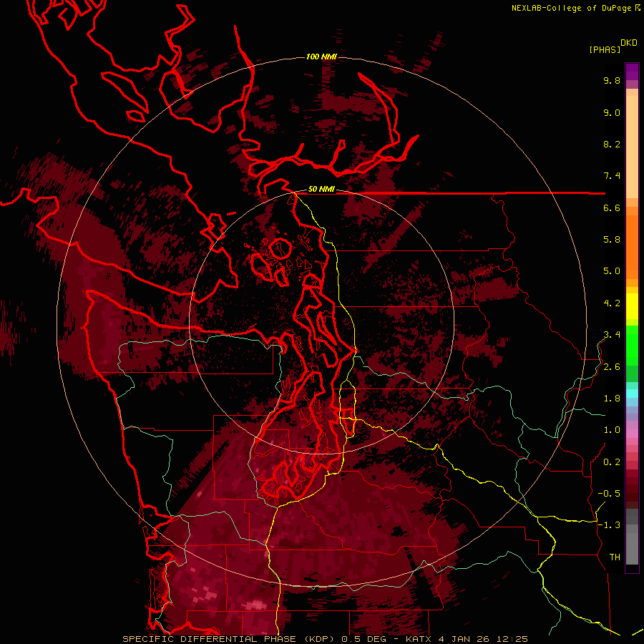This screenshot has height=644, width=644.
Task: Pick the pink band of the color bar
Action: point(632,434)
